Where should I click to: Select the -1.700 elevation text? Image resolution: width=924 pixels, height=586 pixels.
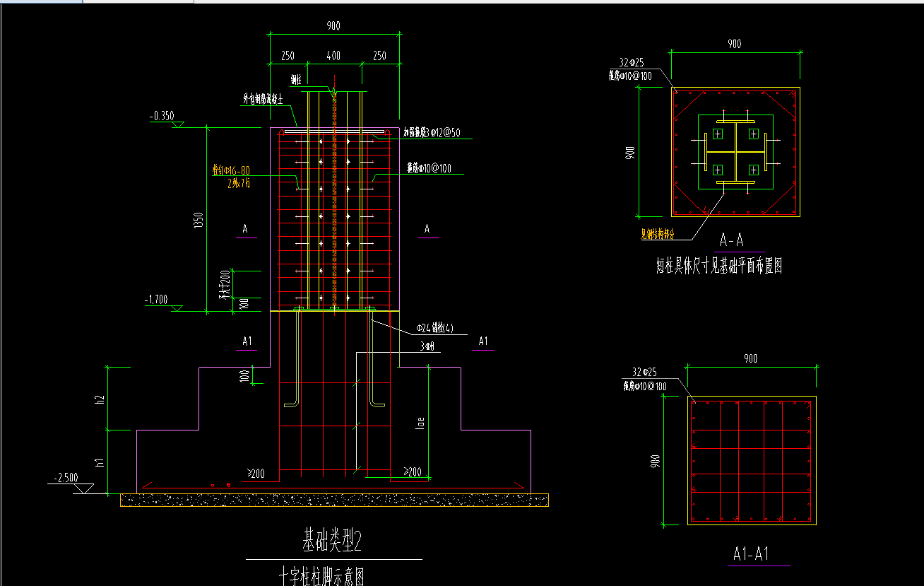click(x=156, y=300)
